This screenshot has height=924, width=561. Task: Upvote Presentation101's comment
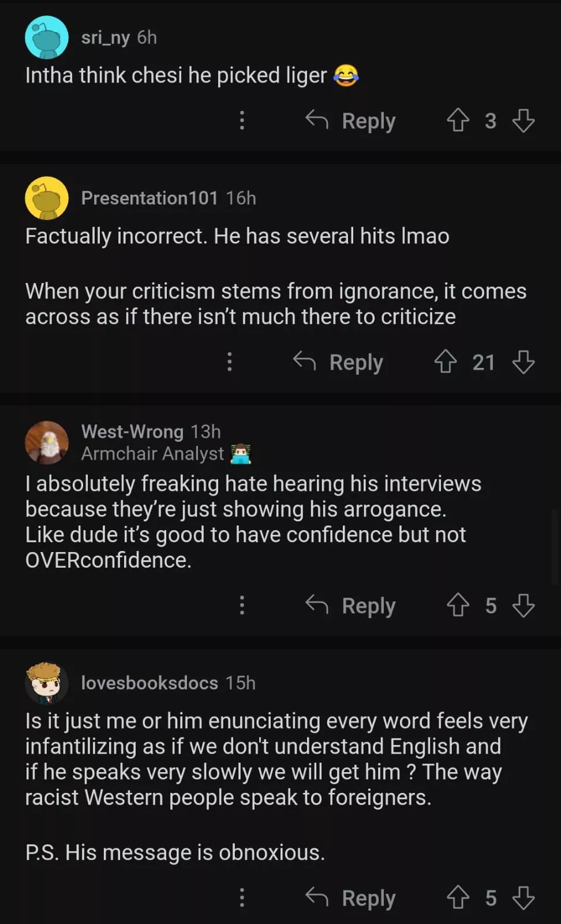click(446, 362)
